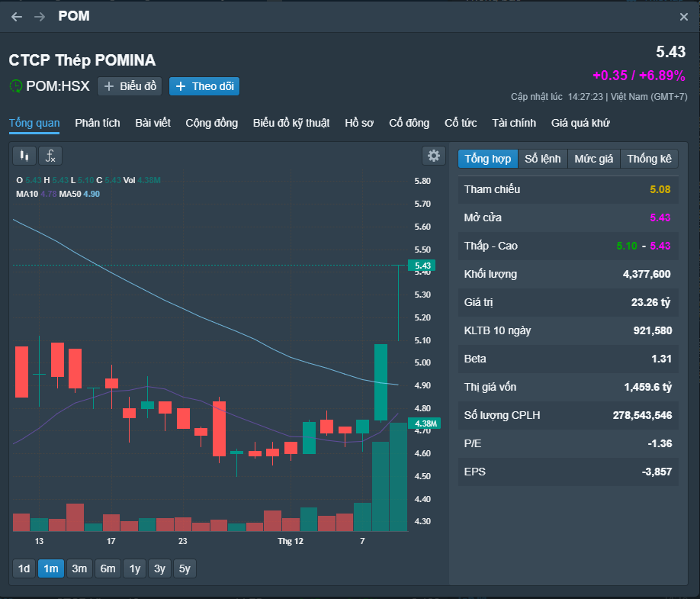Viewport: 700px width, 599px height.
Task: Switch to the Cổ đông tab
Action: [409, 124]
